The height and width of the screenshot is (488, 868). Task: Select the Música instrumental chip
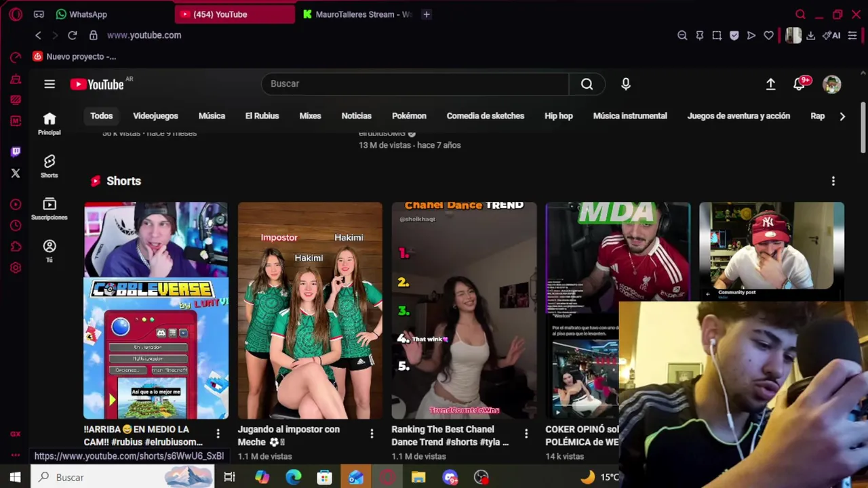tap(630, 116)
